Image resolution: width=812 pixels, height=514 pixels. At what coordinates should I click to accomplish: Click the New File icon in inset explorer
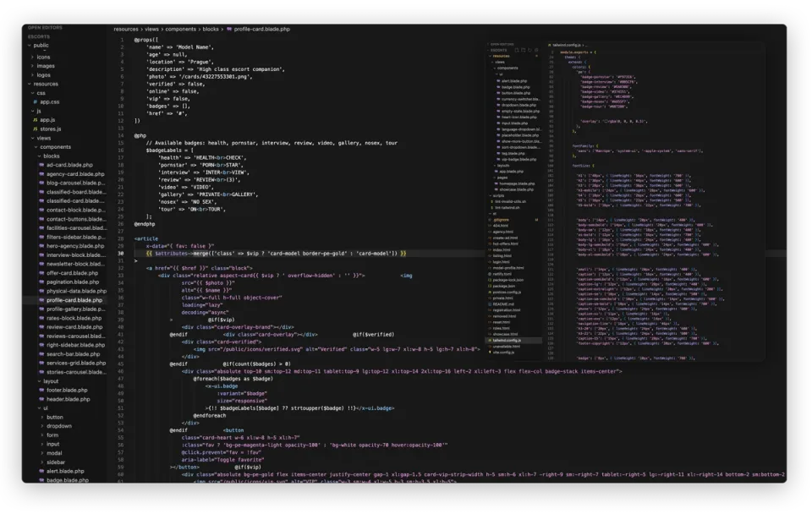pos(516,50)
